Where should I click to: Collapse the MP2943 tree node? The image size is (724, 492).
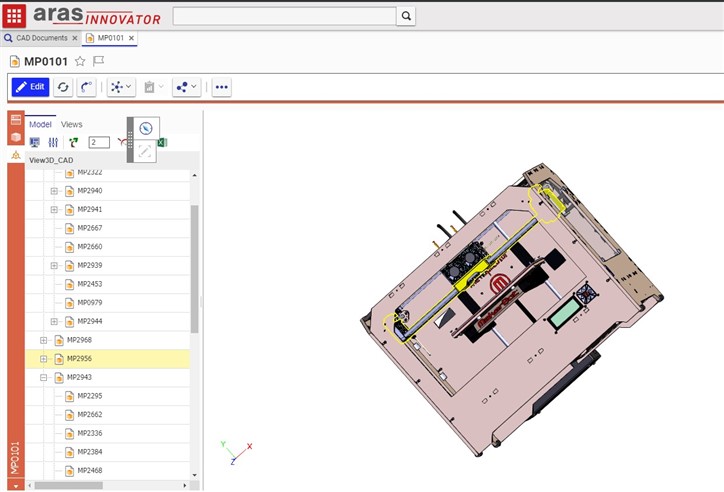pos(43,378)
